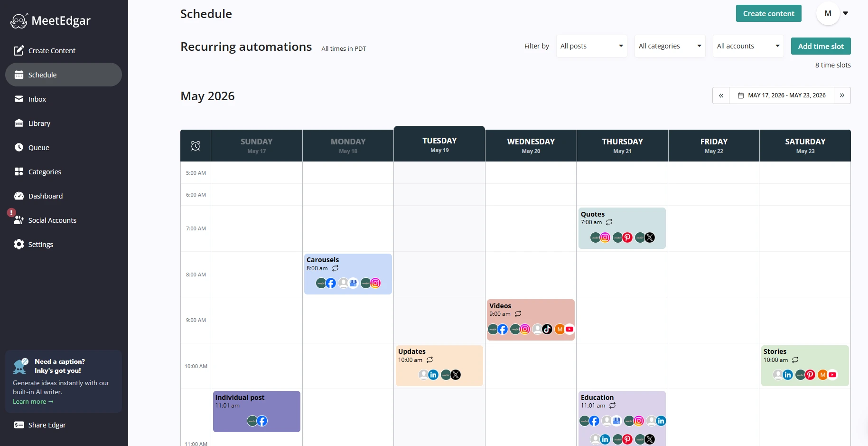Open the May 17 - May 23 date picker
The height and width of the screenshot is (446, 868).
click(x=782, y=95)
